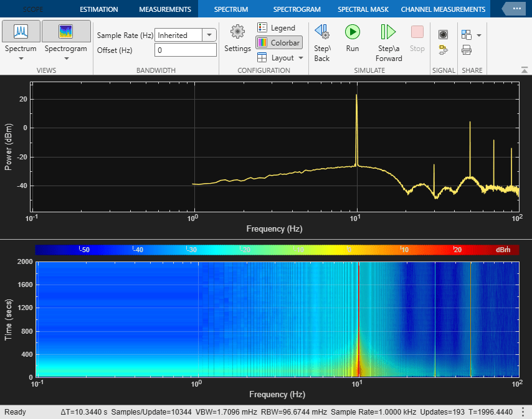Collapse the toolstrip using corner arrow
Screen dimensions: 532x419
click(x=525, y=70)
